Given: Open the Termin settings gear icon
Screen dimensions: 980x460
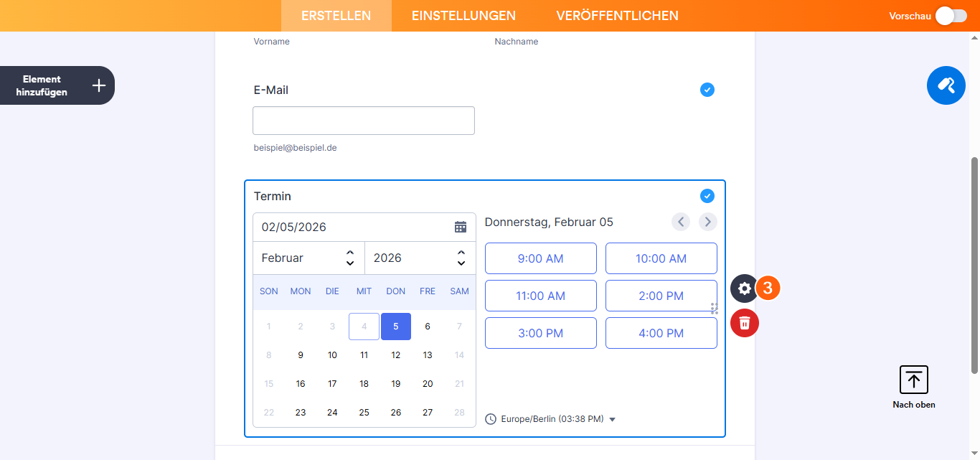Looking at the screenshot, I should tap(744, 288).
